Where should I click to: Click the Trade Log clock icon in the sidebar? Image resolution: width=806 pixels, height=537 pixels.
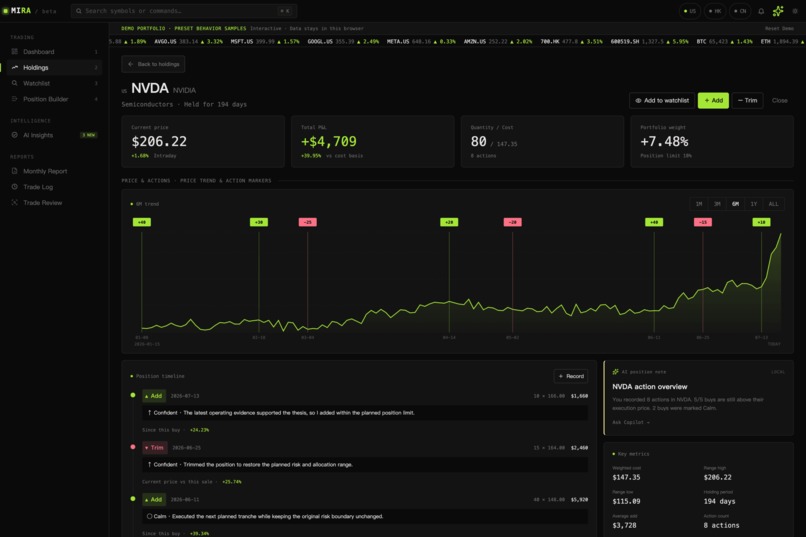14,187
